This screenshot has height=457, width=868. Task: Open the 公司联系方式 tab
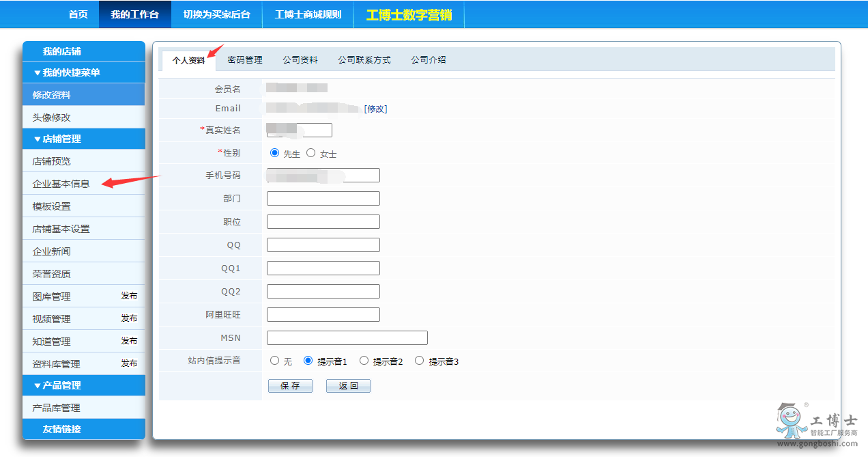point(364,60)
